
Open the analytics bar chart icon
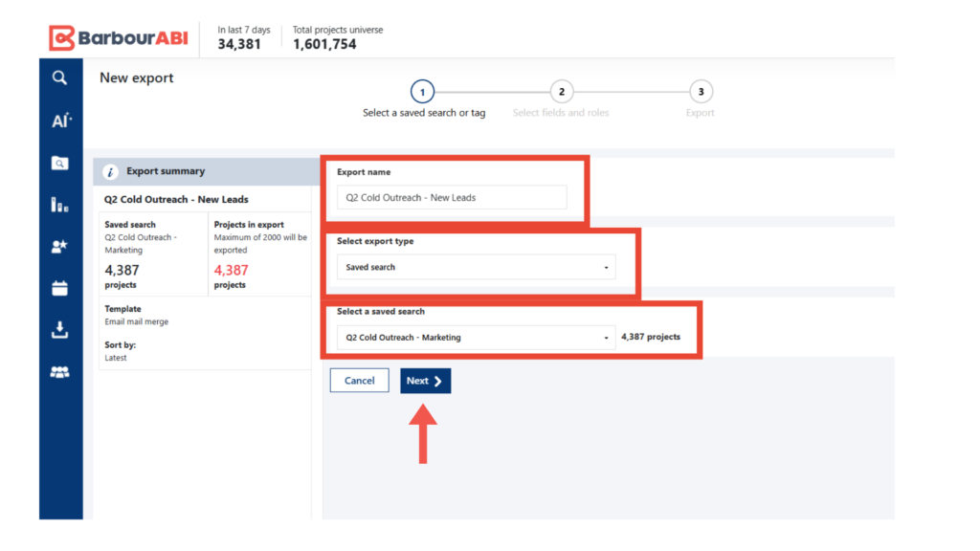59,205
